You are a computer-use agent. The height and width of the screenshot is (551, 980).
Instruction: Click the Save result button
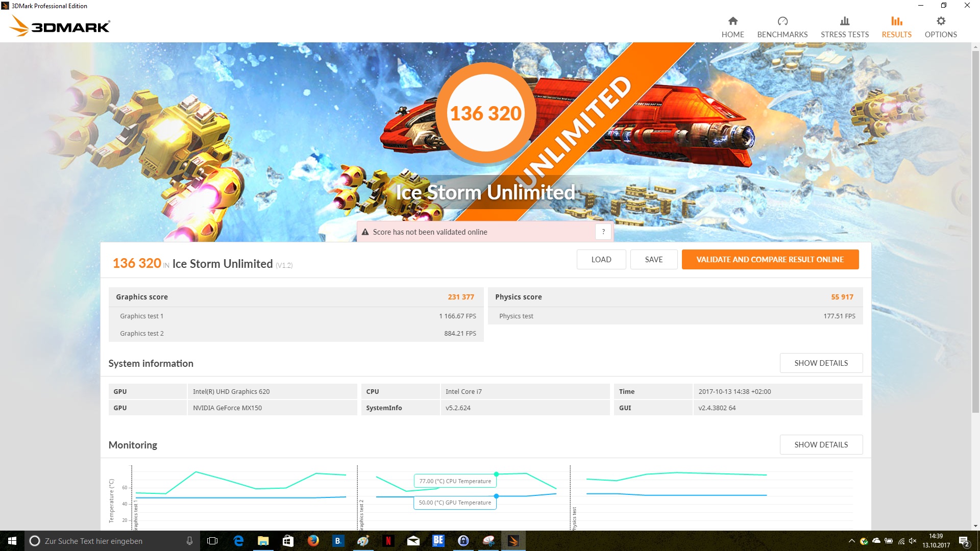point(653,259)
